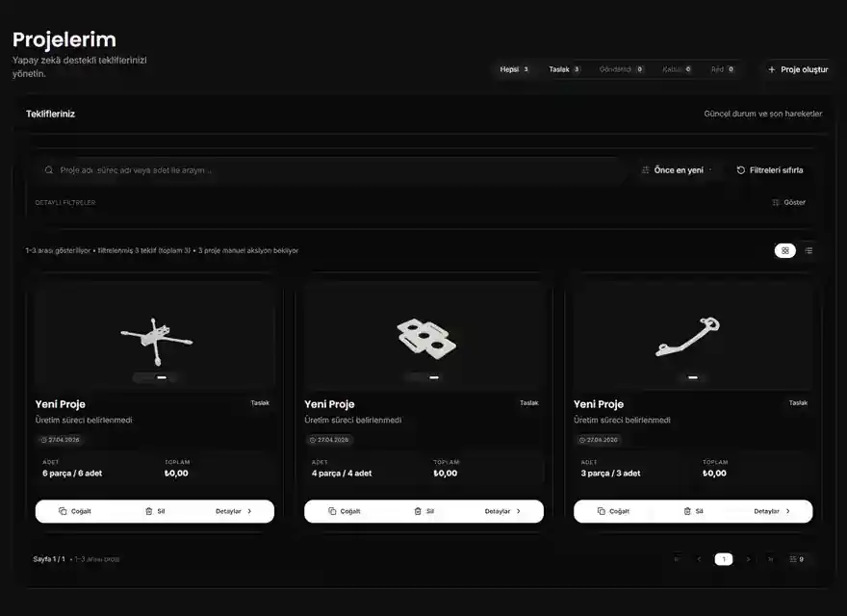Click the 27.04.2026 date chip on the 6 parça card
The image size is (847, 616).
click(x=60, y=440)
